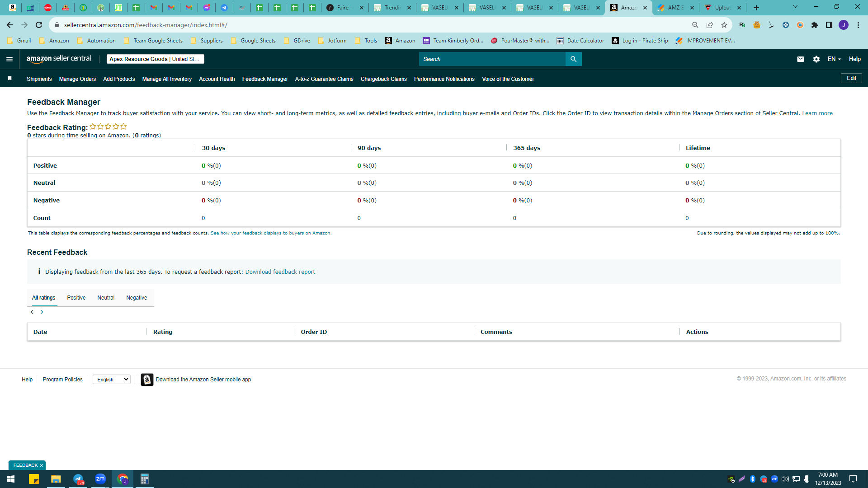This screenshot has width=868, height=488.
Task: Select the All ratings tab
Action: coord(44,298)
